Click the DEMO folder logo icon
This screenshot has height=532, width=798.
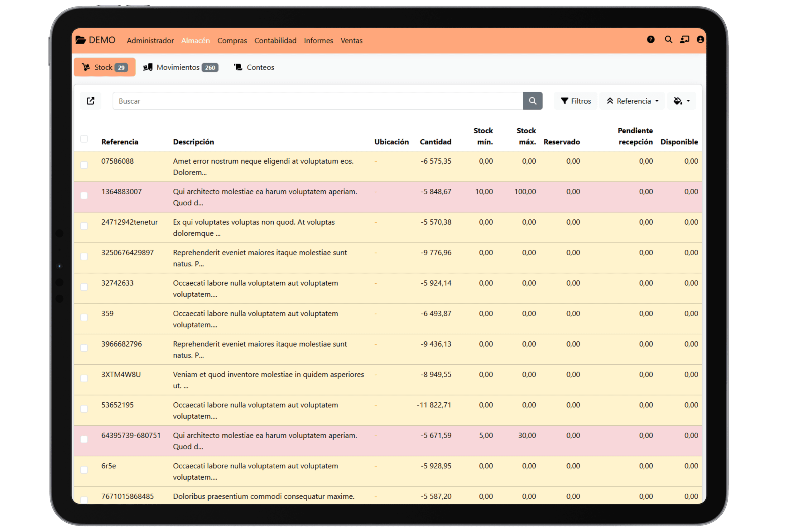coord(80,40)
